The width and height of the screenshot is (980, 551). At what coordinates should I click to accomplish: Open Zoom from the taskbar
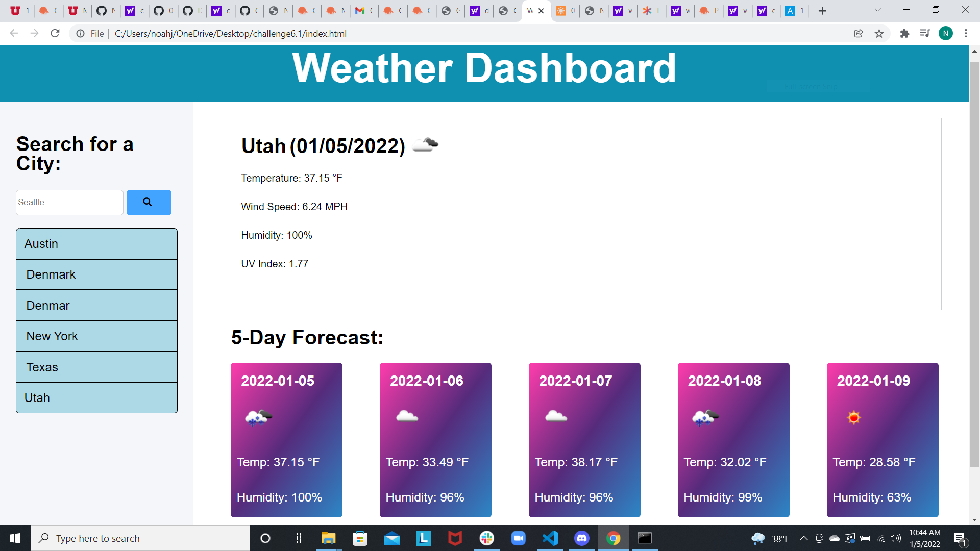point(519,538)
